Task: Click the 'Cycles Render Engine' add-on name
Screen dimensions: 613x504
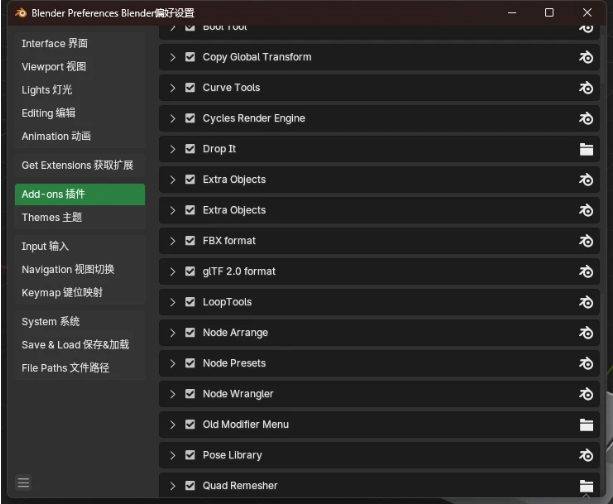Action: tap(254, 118)
